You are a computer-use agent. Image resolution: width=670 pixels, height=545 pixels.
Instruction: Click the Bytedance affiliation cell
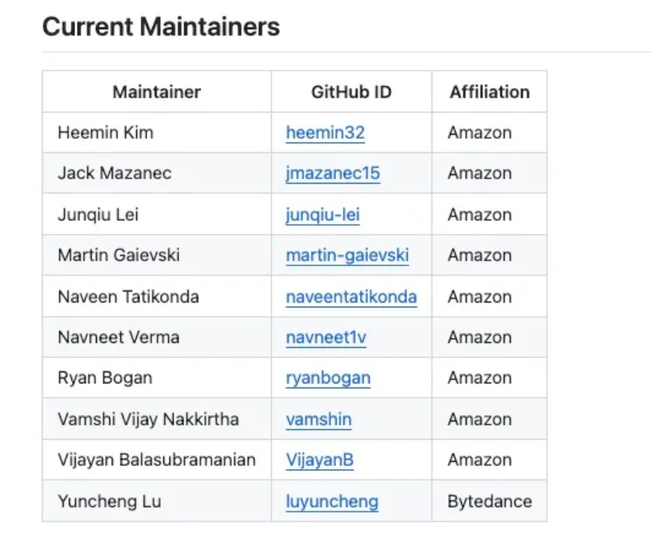click(x=489, y=501)
